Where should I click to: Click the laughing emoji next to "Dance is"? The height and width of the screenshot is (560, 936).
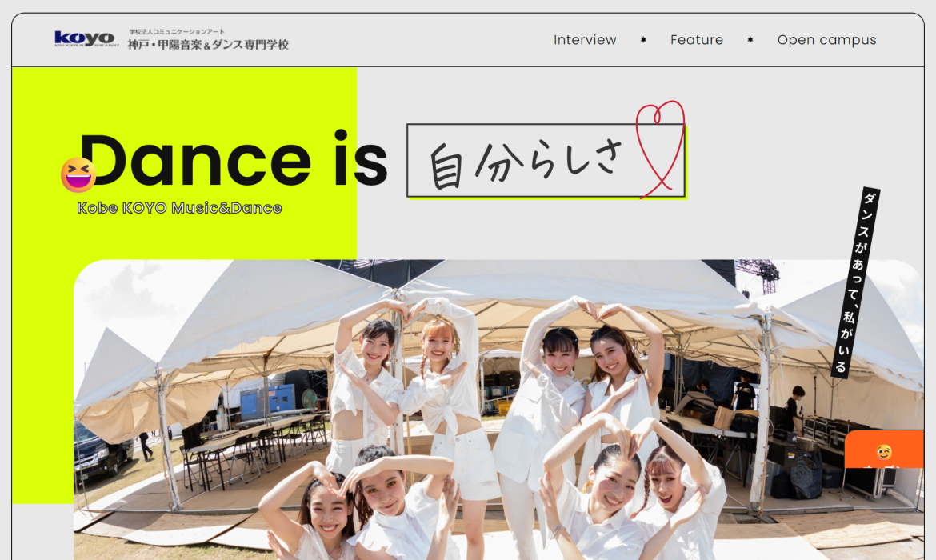click(78, 174)
